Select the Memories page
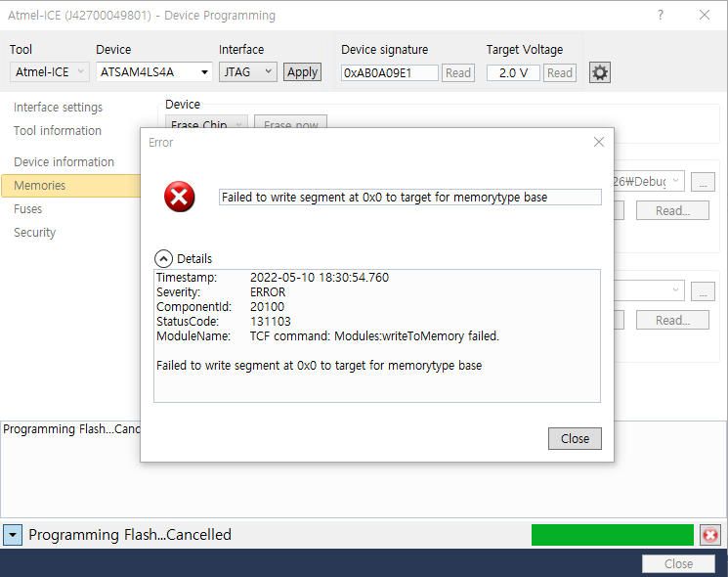 click(71, 186)
